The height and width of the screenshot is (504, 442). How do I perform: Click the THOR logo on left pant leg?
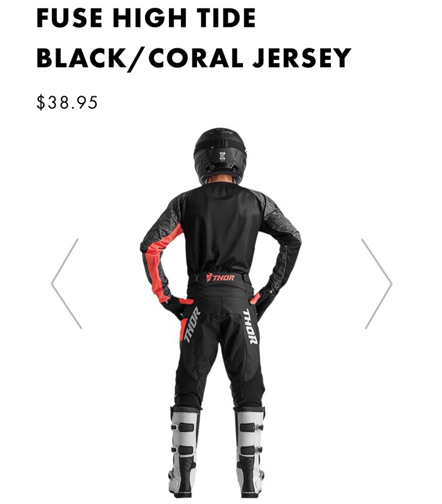pos(192,325)
